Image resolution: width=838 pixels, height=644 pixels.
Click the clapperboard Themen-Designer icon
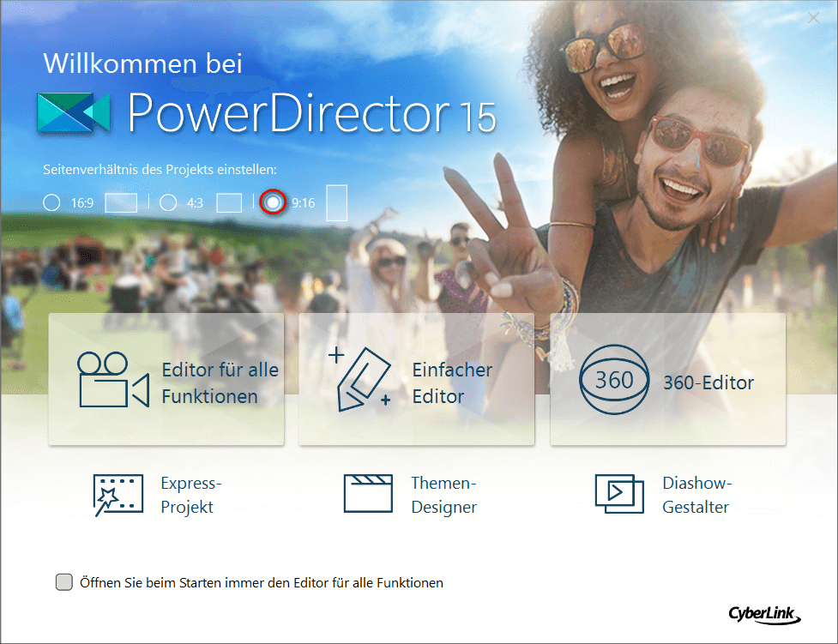point(368,493)
